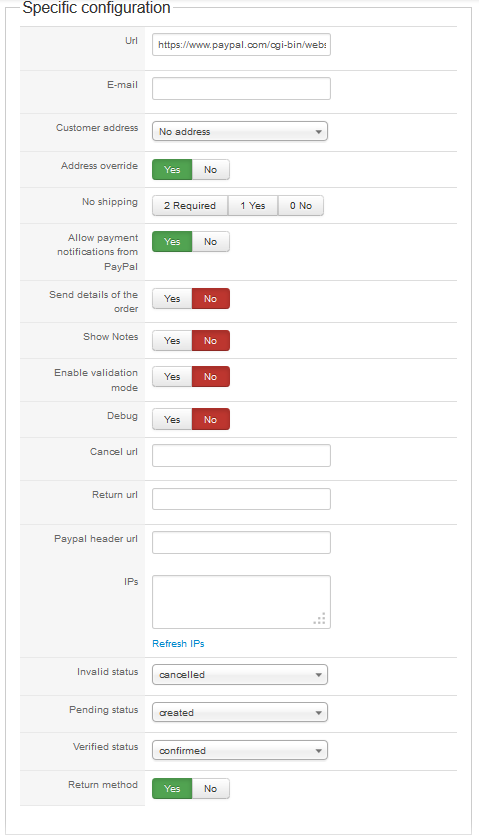Turn on Show Notes with Yes
Screen dimensions: 479x838
172,340
